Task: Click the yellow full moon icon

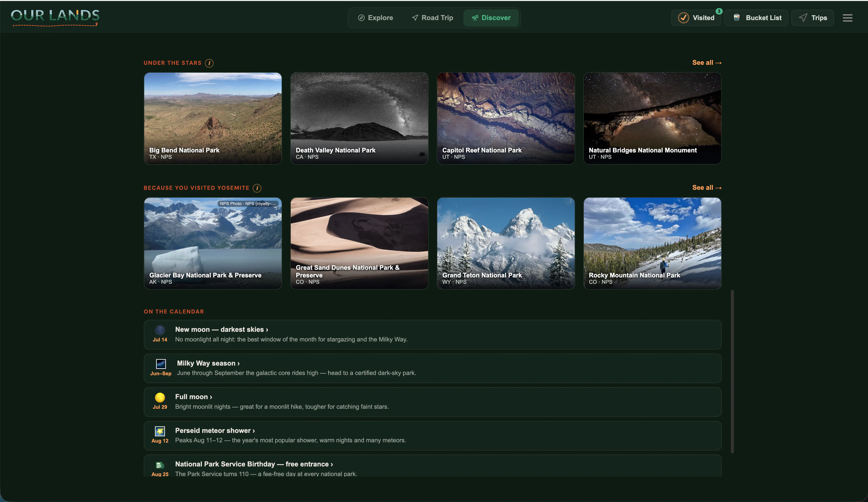Action: pyautogui.click(x=160, y=397)
